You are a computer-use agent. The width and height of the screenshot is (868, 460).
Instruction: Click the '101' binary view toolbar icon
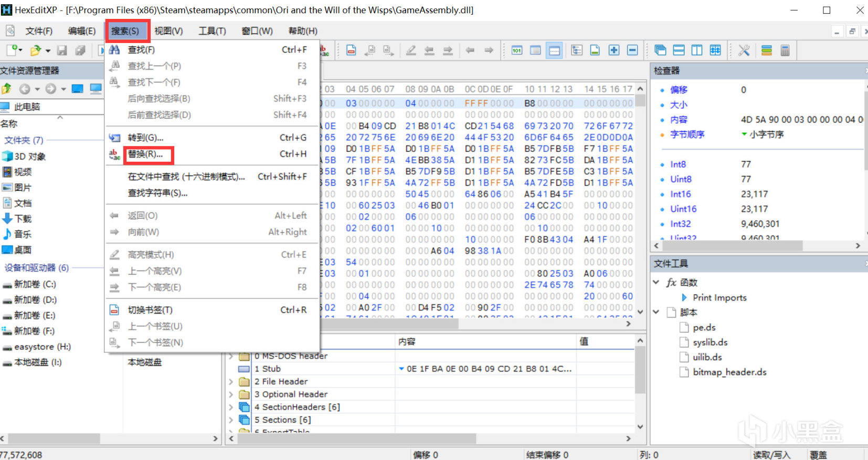coord(517,50)
